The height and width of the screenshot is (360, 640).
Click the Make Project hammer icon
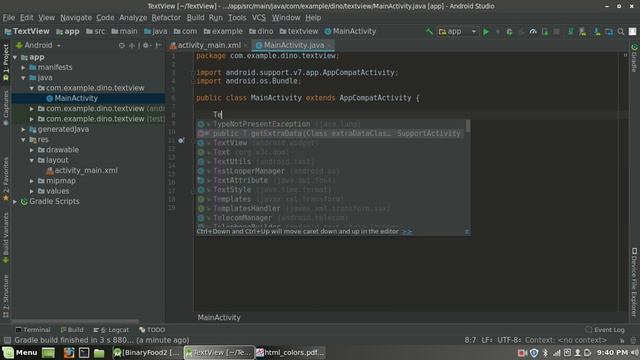point(429,31)
